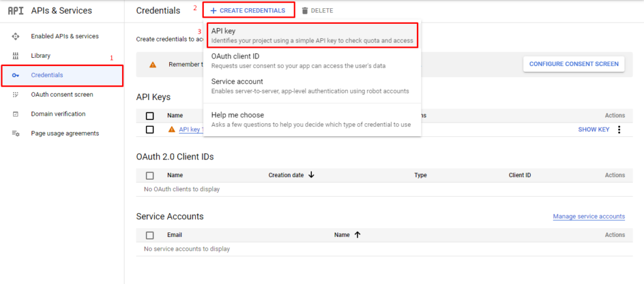Select the Help me choose option
The height and width of the screenshot is (284, 644).
[x=312, y=119]
